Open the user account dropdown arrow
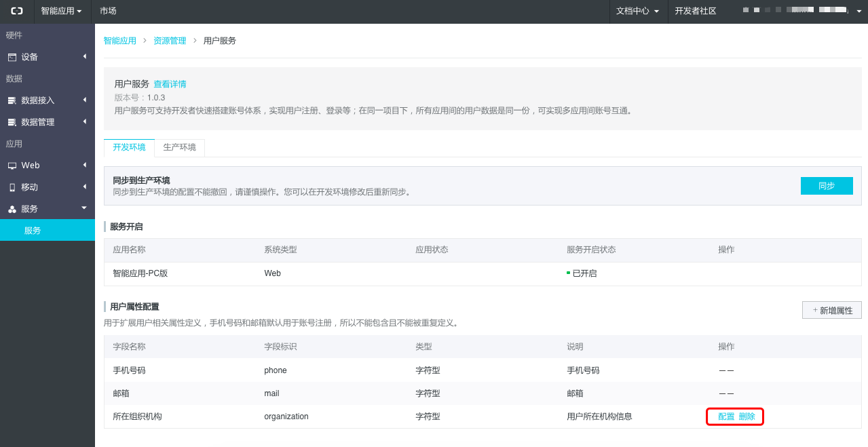The image size is (868, 447). coord(858,12)
